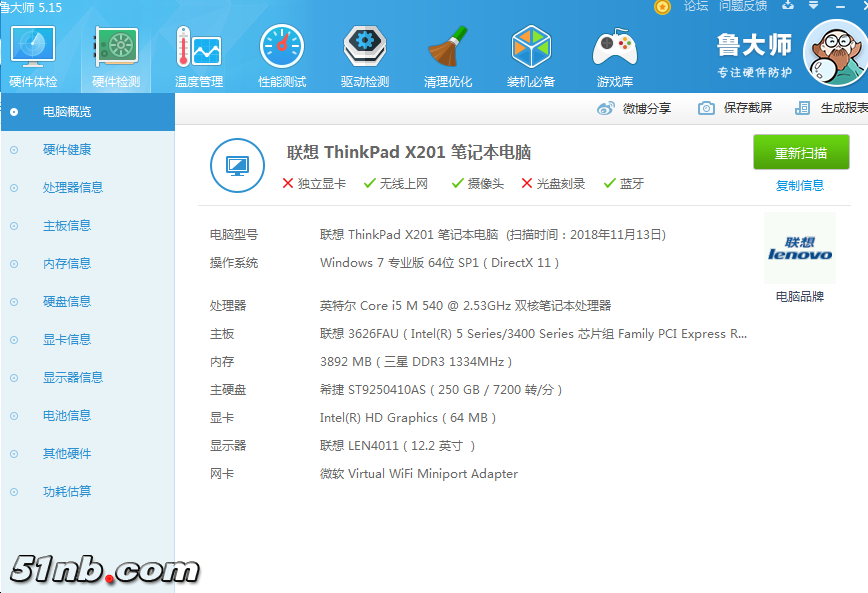
Task: Select 处理器信息 in the sidebar
Action: pos(72,188)
